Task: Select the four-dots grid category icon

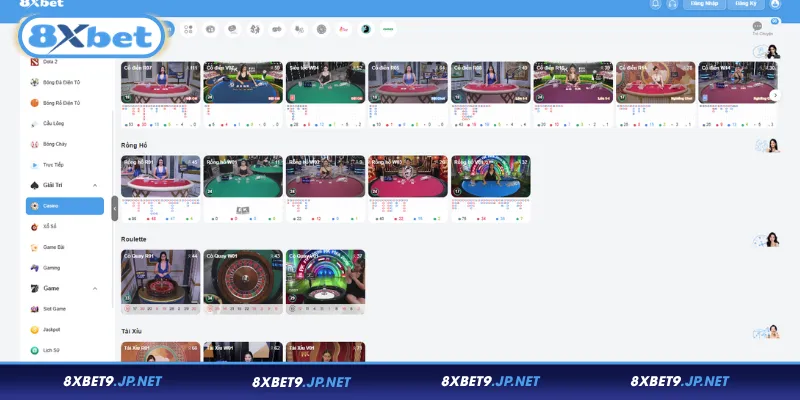Action: point(188,29)
